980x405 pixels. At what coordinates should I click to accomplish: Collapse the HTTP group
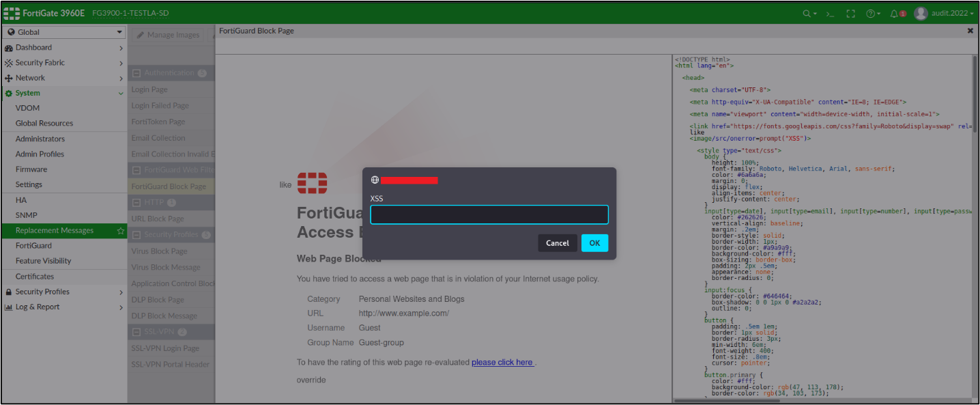coord(136,203)
